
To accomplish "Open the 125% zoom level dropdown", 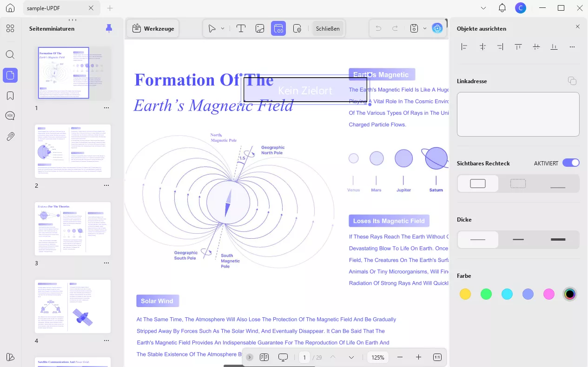I will 378,357.
